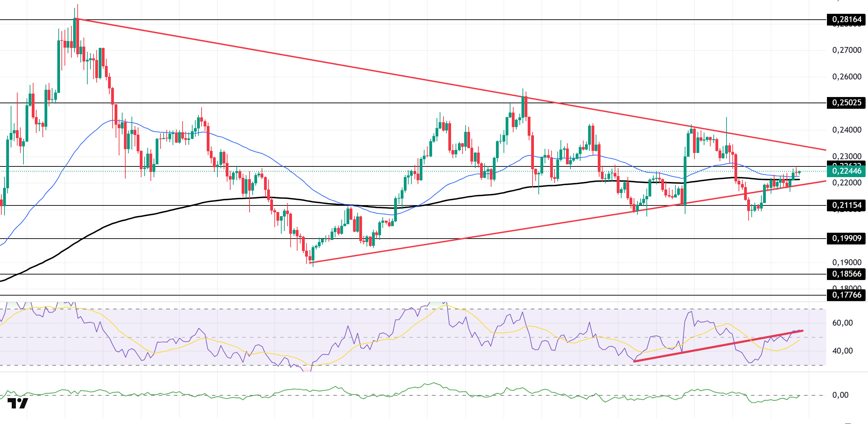Click the 0,17766 bottom level label

(x=846, y=295)
